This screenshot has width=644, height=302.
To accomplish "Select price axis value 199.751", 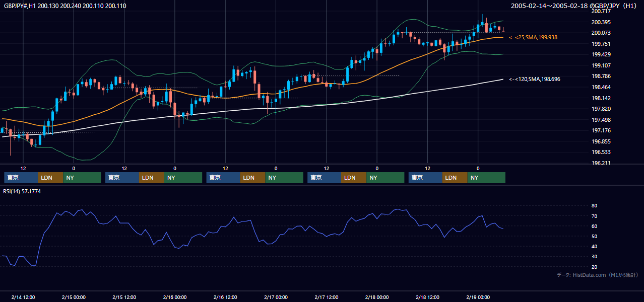I will (x=601, y=44).
